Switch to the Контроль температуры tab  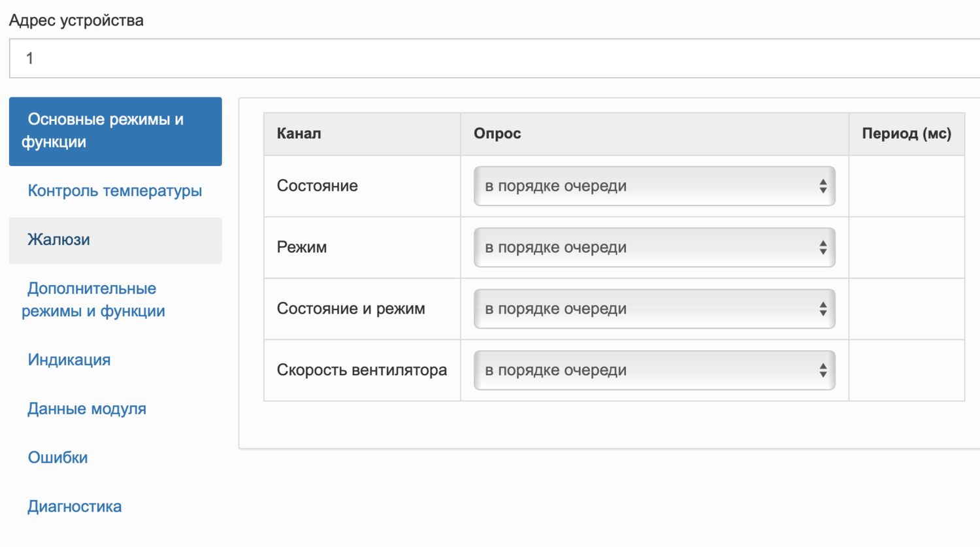tap(115, 191)
